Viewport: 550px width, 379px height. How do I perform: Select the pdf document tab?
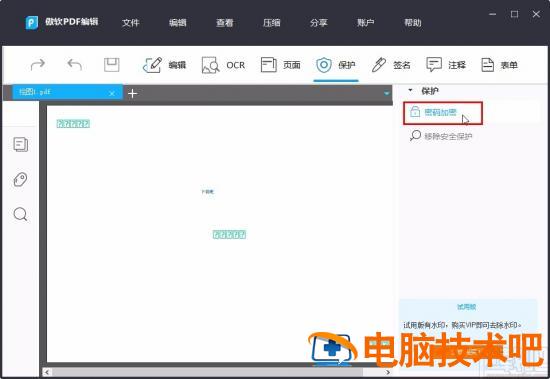click(67, 92)
